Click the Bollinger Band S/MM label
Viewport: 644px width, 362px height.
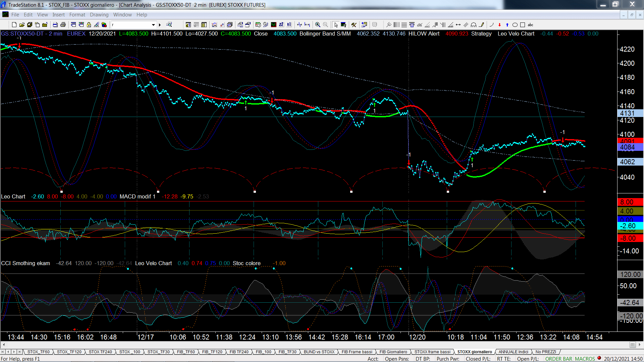[325, 34]
